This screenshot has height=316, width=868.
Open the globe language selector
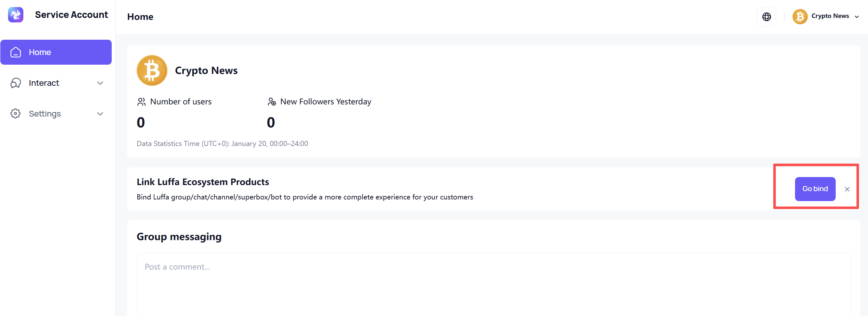coord(766,17)
